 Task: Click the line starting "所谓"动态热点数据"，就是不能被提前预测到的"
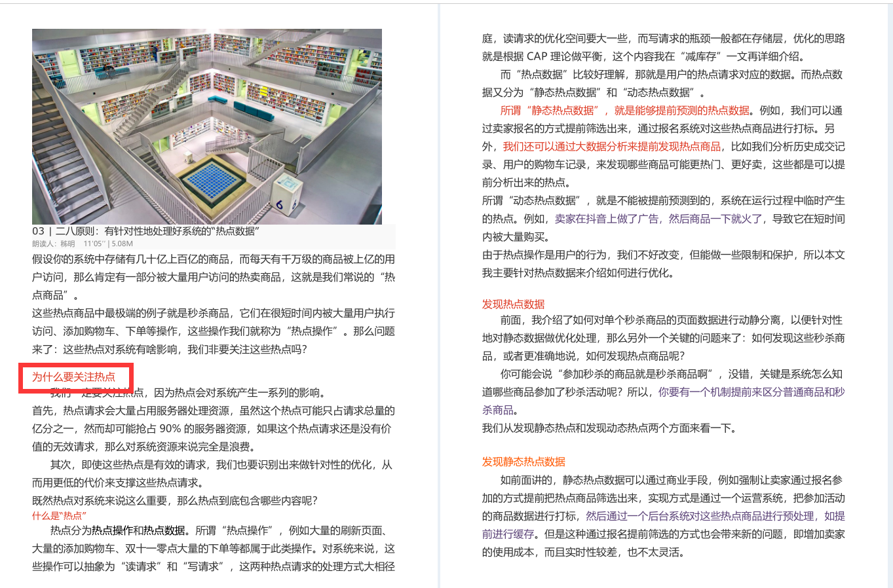pos(664,200)
